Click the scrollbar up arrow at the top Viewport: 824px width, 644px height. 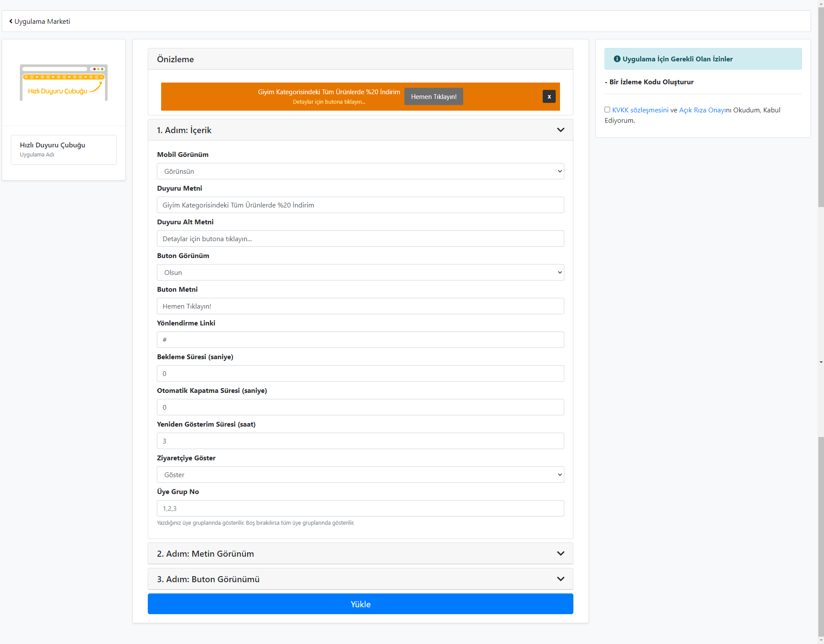[x=821, y=3]
